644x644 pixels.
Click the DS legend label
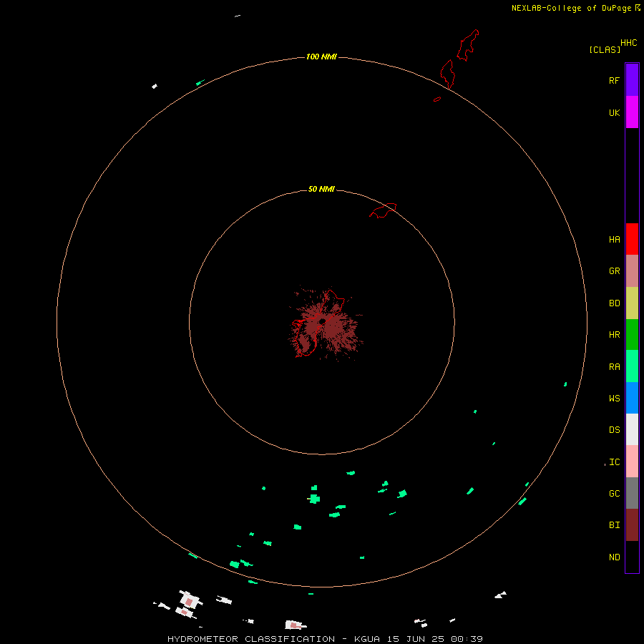[x=614, y=430]
